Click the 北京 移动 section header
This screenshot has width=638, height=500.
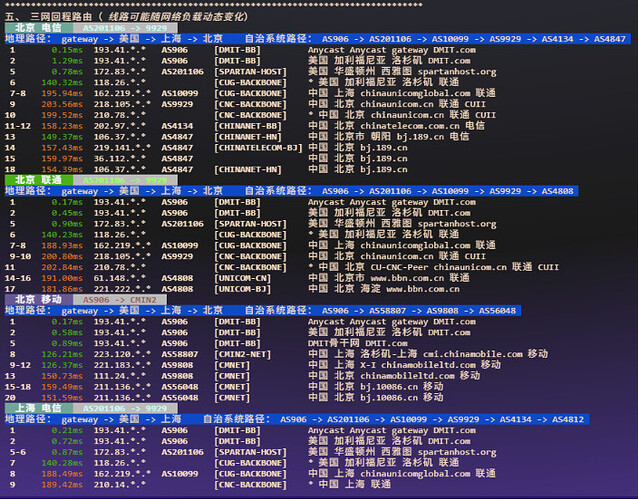coord(39,300)
